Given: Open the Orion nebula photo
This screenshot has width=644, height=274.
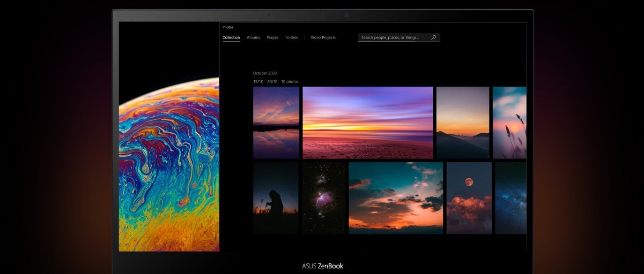Looking at the screenshot, I should [324, 198].
